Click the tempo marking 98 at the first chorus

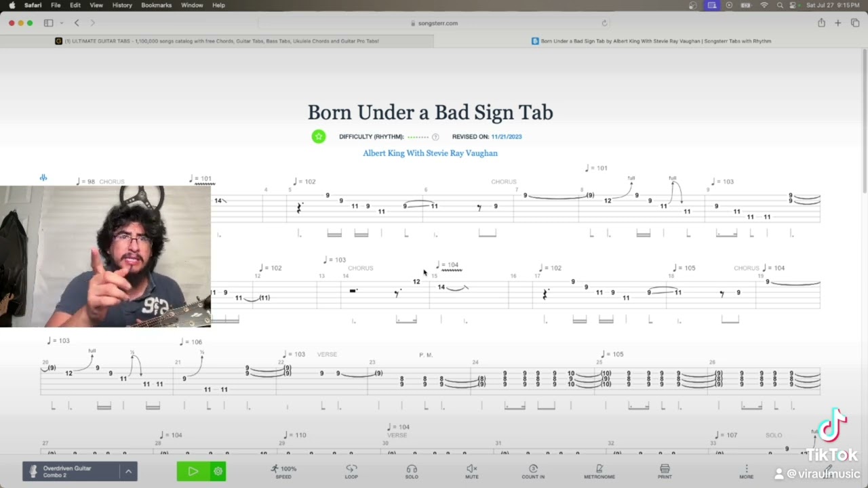(x=85, y=182)
